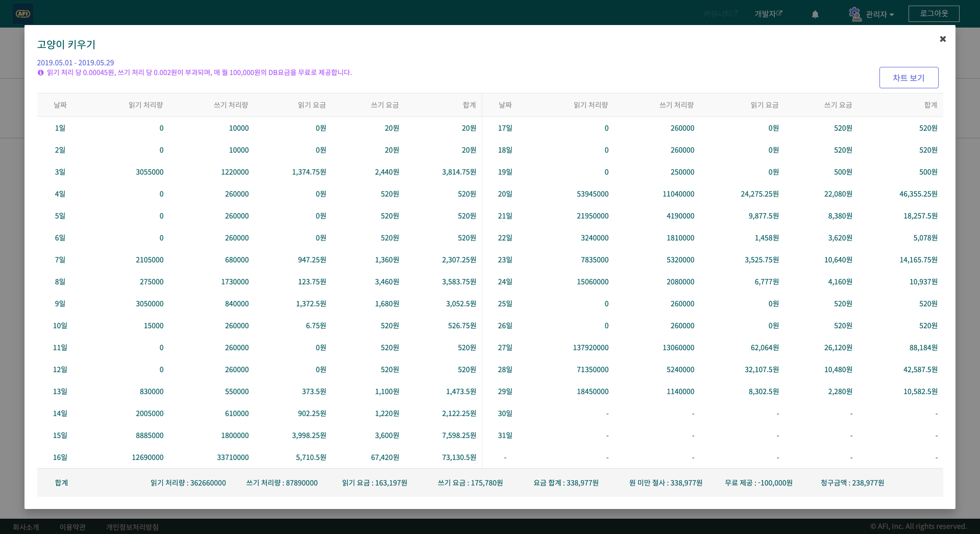Click total 14,165.75원 cell
Viewport: 980px width, 534px height.
[918, 260]
